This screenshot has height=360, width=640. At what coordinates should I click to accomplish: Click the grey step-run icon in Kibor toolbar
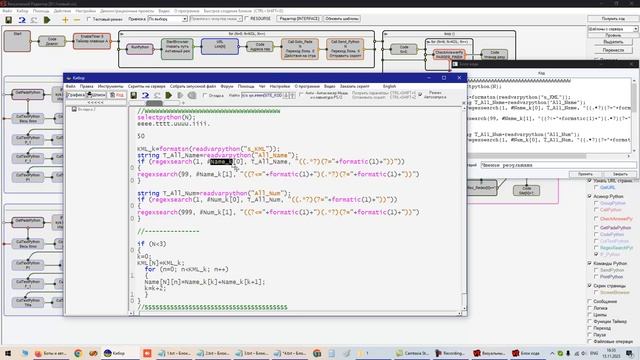point(180,95)
